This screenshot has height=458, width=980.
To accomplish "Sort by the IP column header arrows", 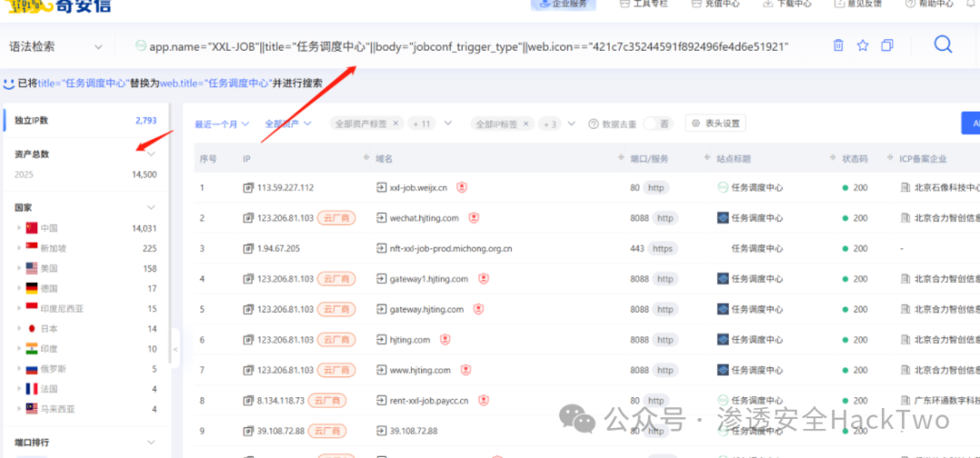I will click(366, 158).
